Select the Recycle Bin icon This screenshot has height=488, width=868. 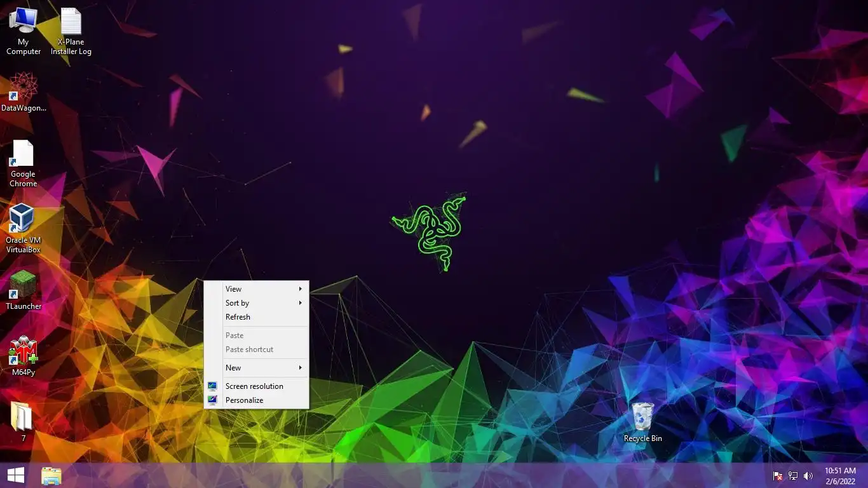click(643, 422)
